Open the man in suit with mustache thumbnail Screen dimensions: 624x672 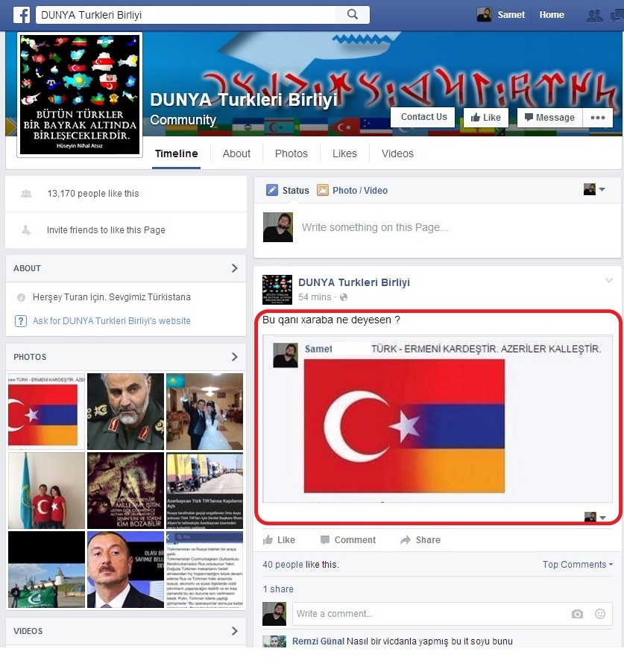tap(125, 570)
